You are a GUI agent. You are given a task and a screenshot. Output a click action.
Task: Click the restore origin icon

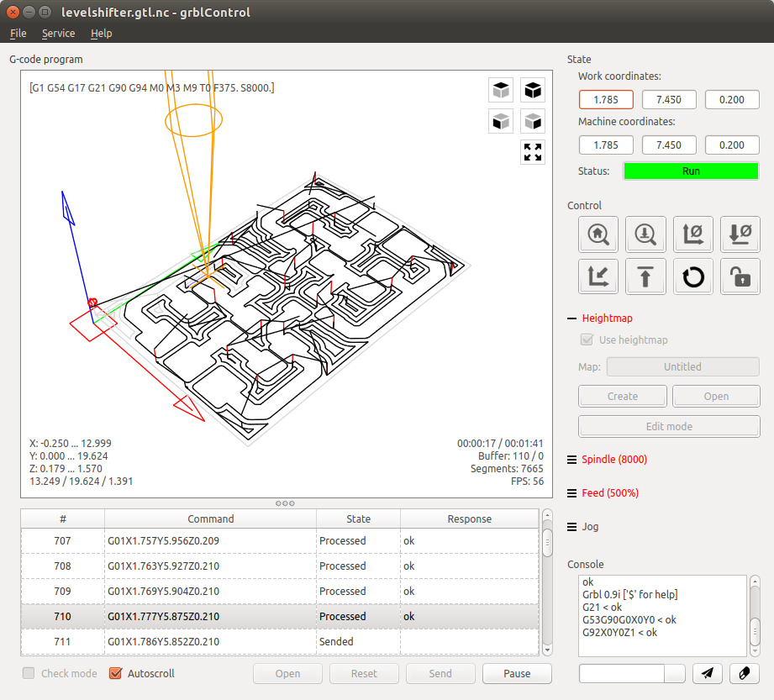(598, 276)
